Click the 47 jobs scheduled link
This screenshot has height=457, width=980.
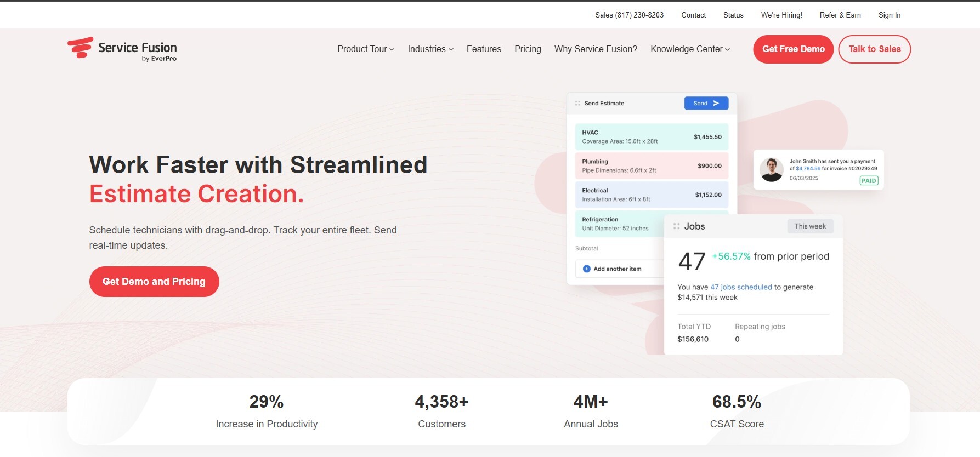[741, 287]
